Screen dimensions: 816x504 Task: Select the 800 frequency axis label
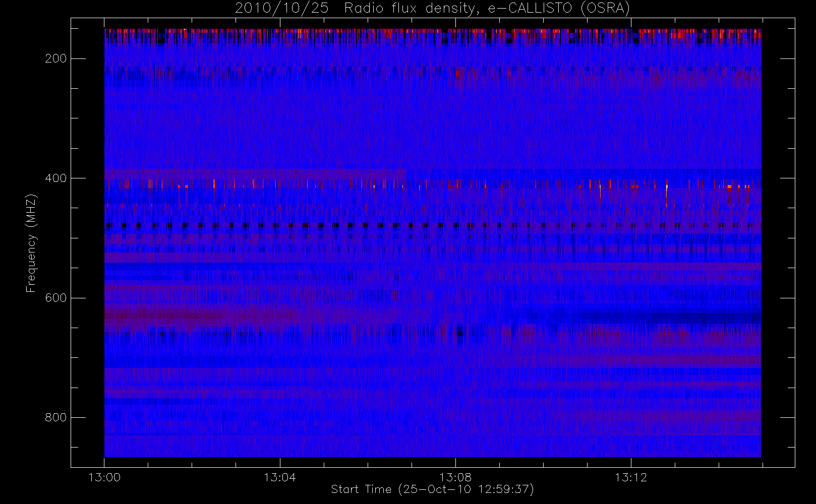click(x=55, y=418)
